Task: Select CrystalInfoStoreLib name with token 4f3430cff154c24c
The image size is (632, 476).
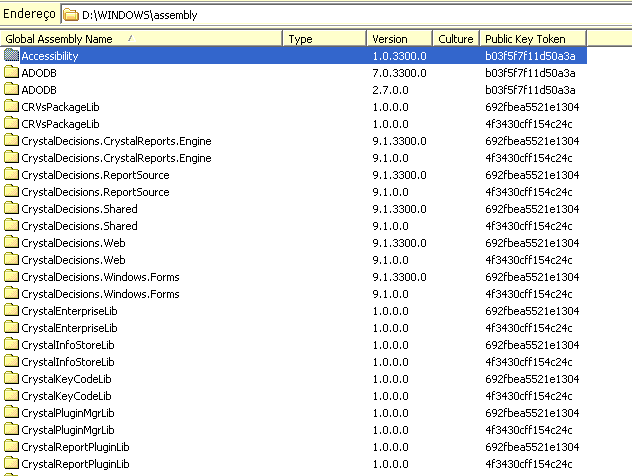Action: tap(68, 362)
